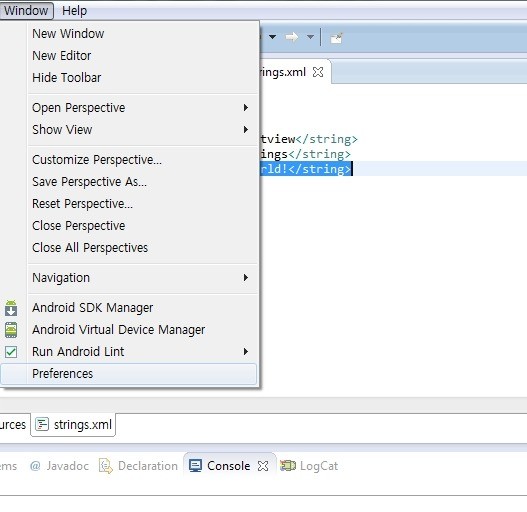Open the Help menu
The height and width of the screenshot is (512, 527).
click(74, 11)
